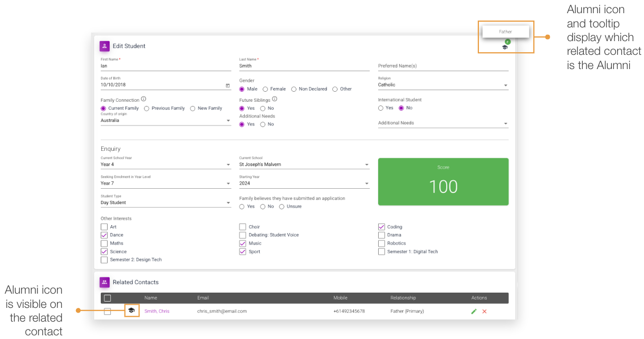Click the alumni cap icon beside Smith, Chris
Screen dimensions: 644x339
pyautogui.click(x=131, y=311)
